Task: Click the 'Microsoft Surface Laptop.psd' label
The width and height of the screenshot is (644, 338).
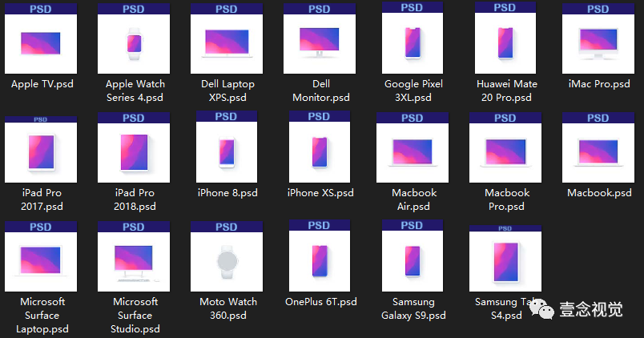Action: pos(42,316)
